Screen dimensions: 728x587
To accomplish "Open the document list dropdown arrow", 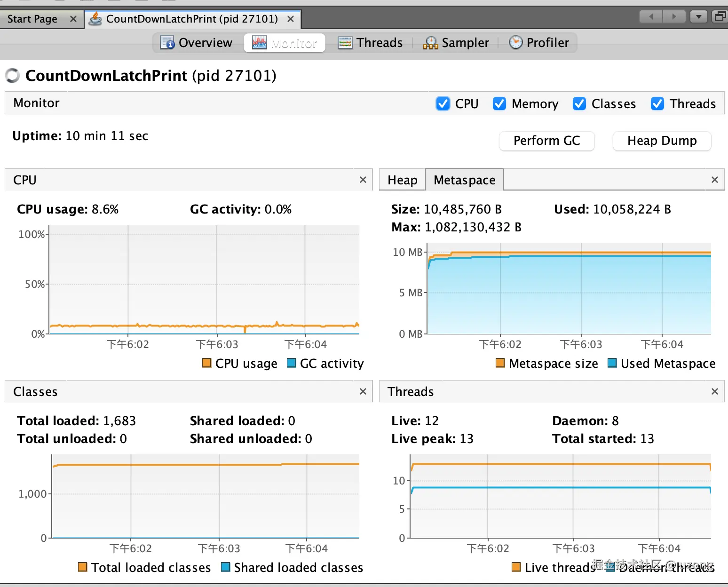I will 699,17.
